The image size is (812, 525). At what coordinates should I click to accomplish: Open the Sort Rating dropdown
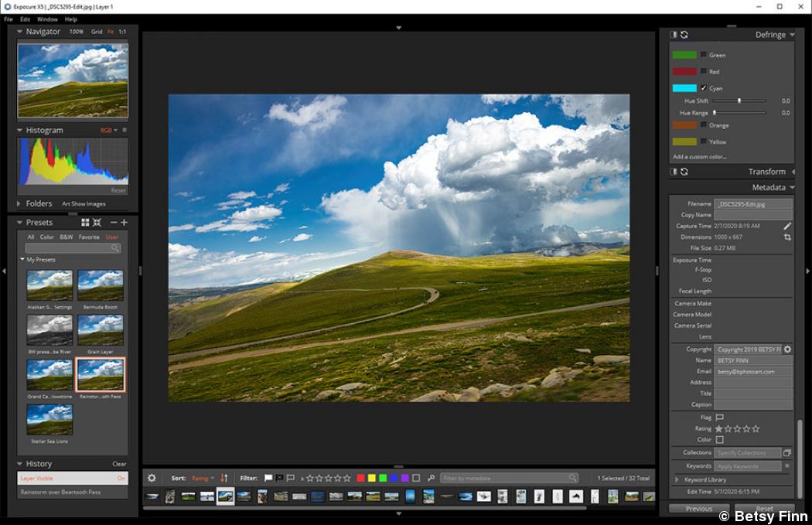tap(203, 478)
